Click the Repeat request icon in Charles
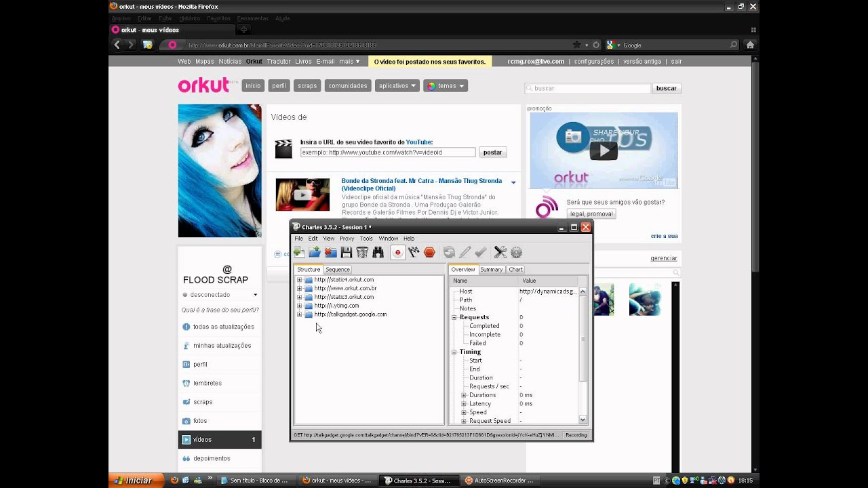This screenshot has height=488, width=868. click(x=449, y=252)
